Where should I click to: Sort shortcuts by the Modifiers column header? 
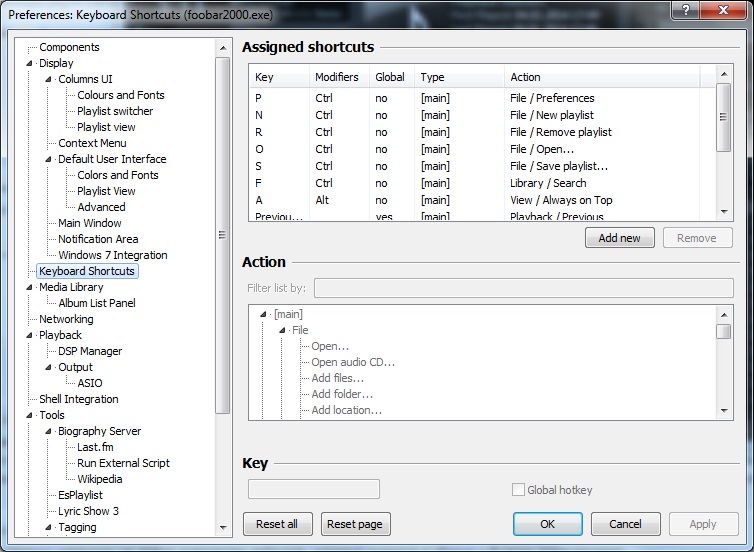tap(337, 77)
